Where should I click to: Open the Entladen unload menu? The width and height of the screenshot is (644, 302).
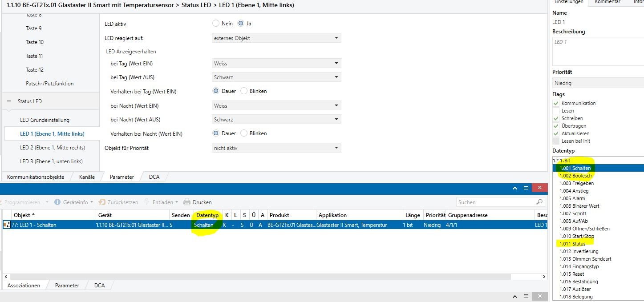click(x=161, y=202)
